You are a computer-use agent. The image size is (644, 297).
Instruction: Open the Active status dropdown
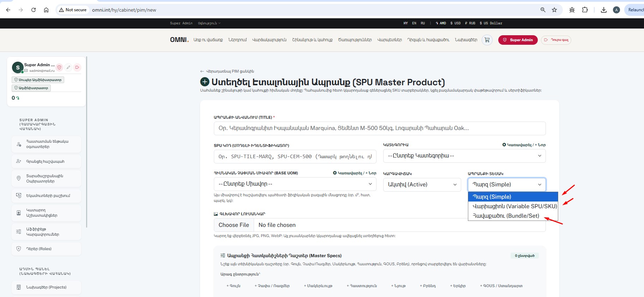point(422,184)
